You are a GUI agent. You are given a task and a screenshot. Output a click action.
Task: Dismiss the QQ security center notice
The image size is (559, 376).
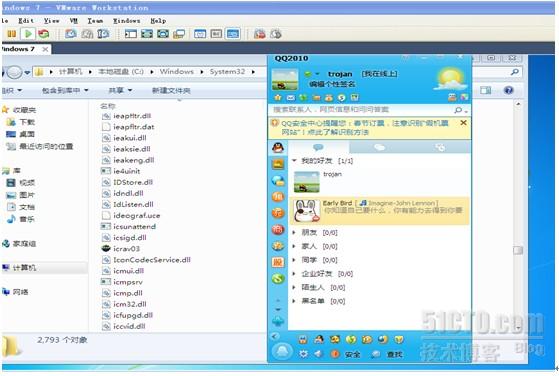coord(463,123)
